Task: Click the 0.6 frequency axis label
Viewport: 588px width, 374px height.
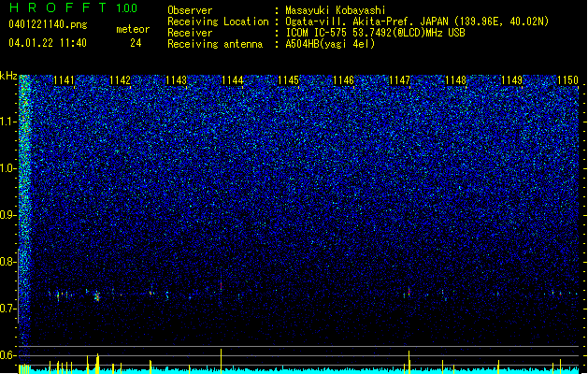Action: [x=8, y=355]
